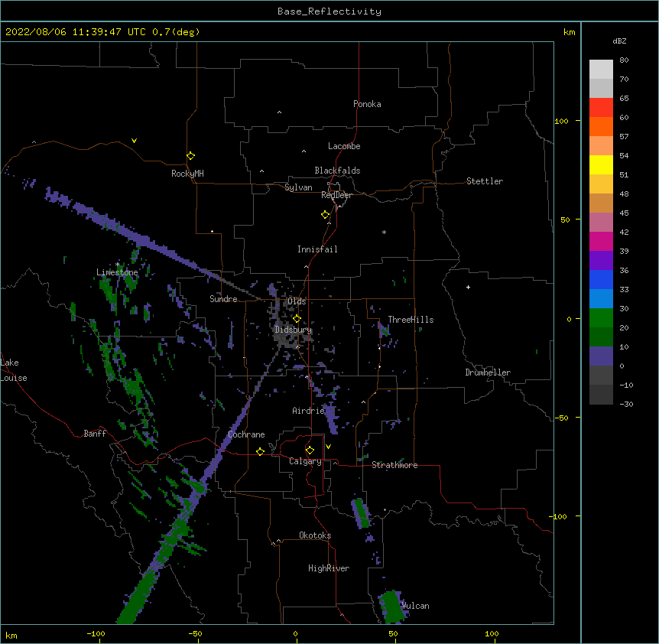
Task: Select the white asterisk marker above Limestone
Action: (x=118, y=265)
